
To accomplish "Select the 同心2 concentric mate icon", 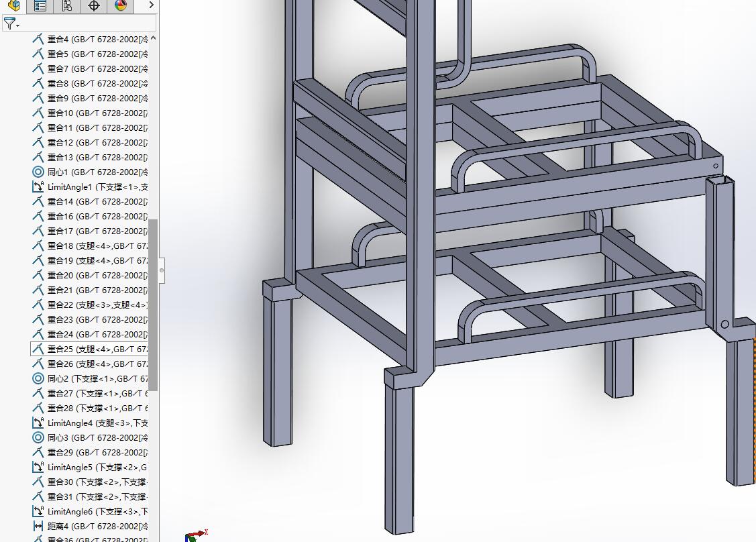I will point(38,378).
